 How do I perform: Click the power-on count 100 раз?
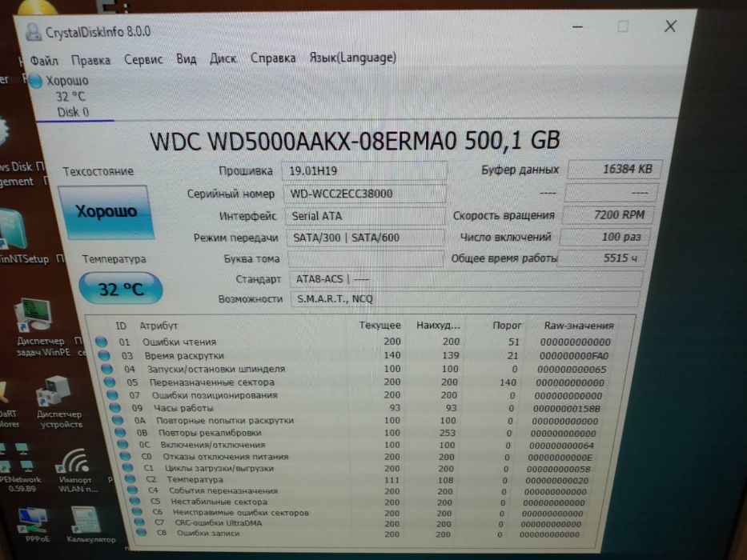(605, 237)
